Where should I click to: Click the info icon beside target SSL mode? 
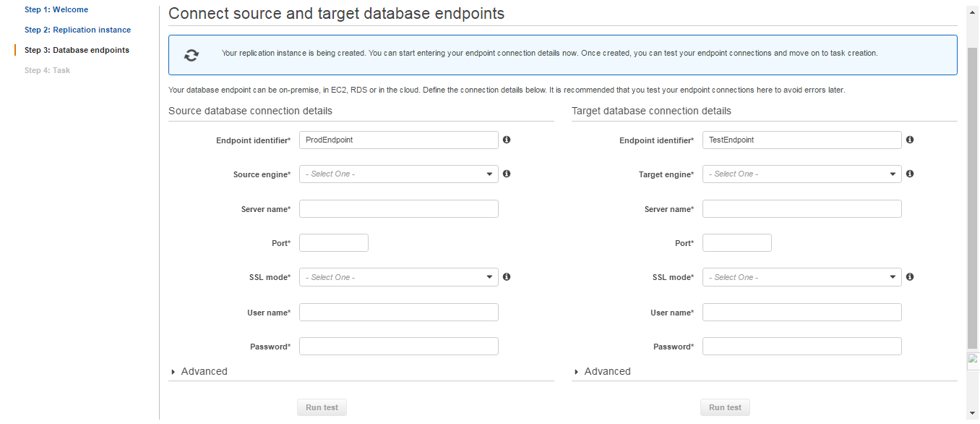(910, 276)
